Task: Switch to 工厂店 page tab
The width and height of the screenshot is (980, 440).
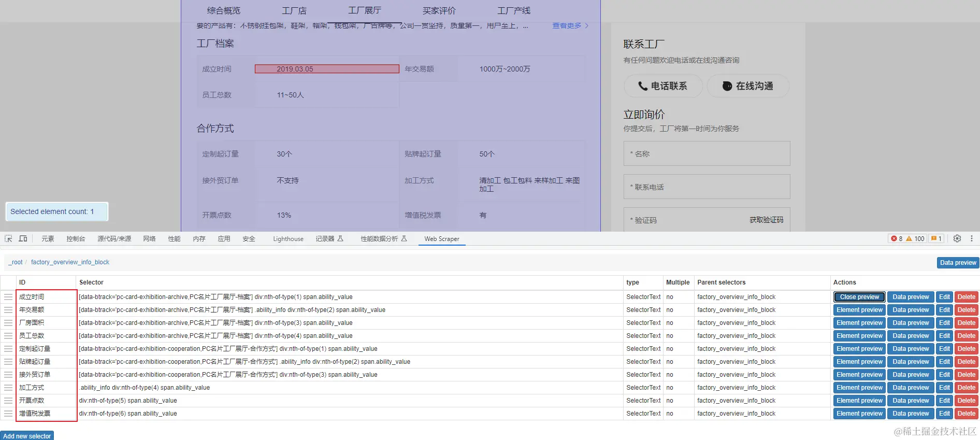Action: point(294,11)
